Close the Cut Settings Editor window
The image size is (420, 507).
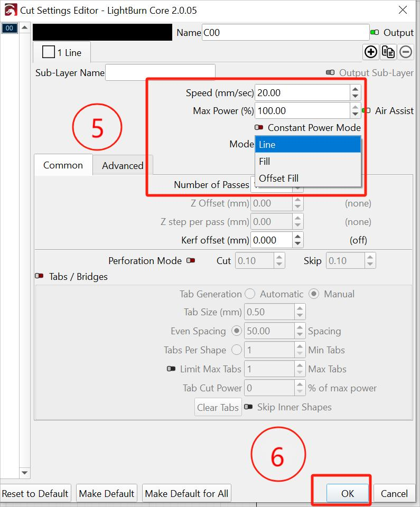pyautogui.click(x=403, y=10)
